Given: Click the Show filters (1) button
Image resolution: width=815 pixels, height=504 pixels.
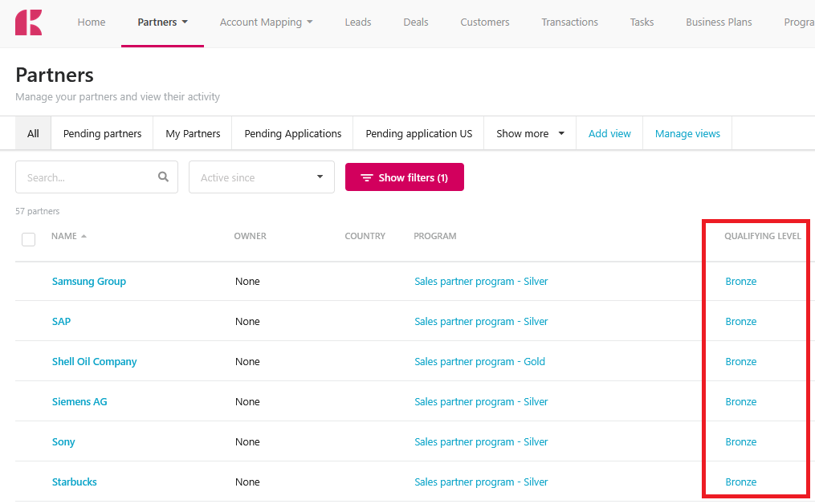Looking at the screenshot, I should tap(405, 177).
